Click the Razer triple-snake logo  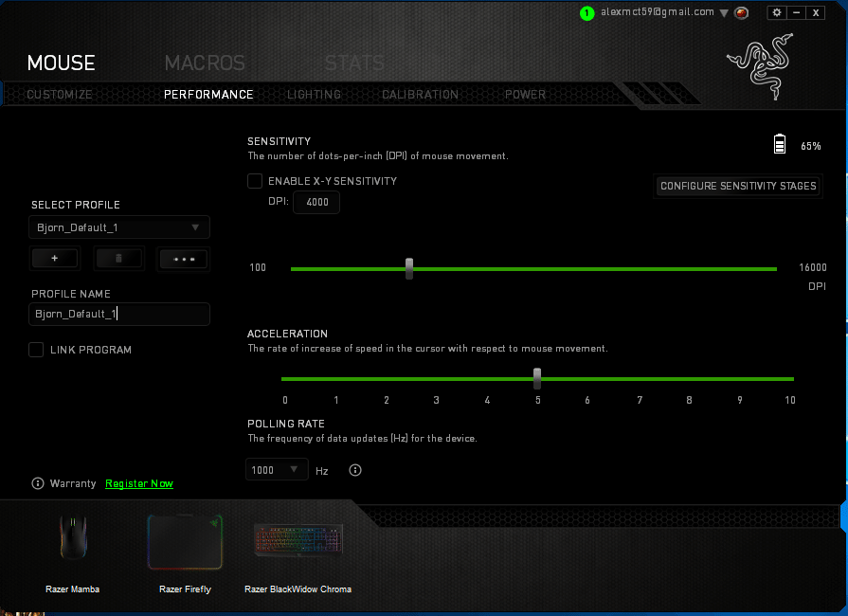(x=761, y=66)
